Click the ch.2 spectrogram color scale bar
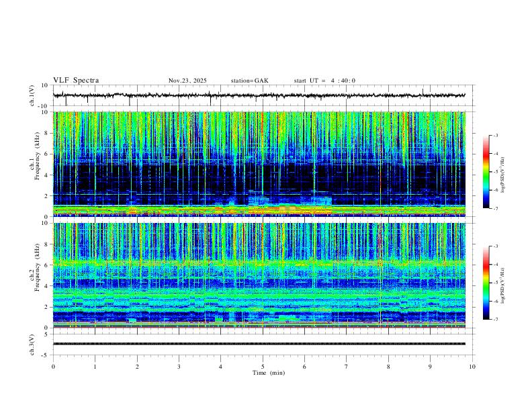 click(x=486, y=283)
